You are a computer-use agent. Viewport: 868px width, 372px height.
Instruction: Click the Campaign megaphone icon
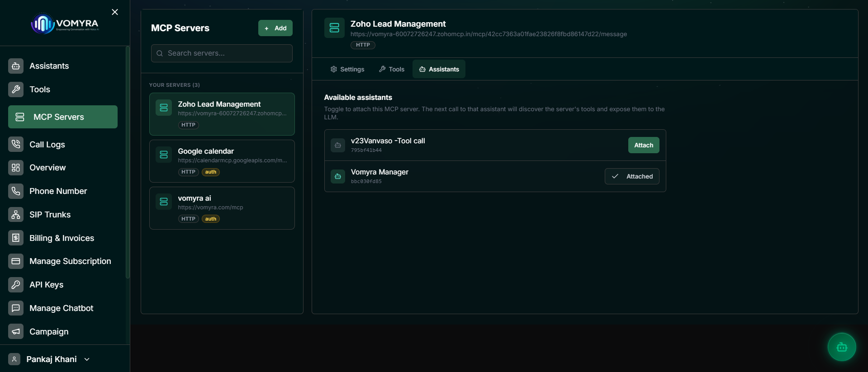(x=16, y=332)
